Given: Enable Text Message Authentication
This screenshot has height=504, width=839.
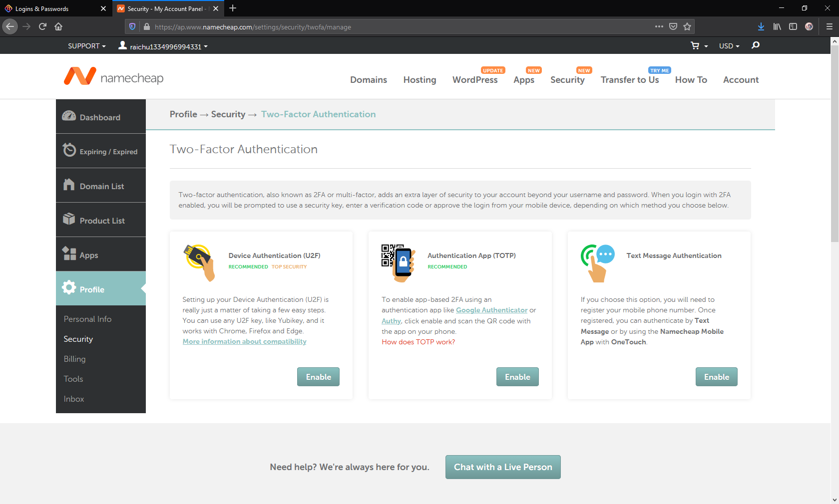Looking at the screenshot, I should pos(717,377).
